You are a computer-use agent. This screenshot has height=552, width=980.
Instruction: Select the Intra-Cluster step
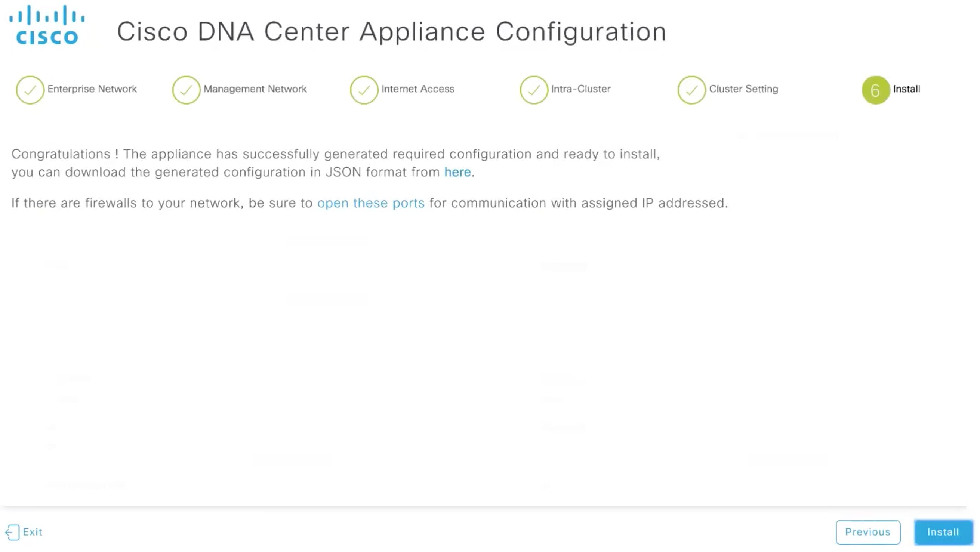click(580, 89)
